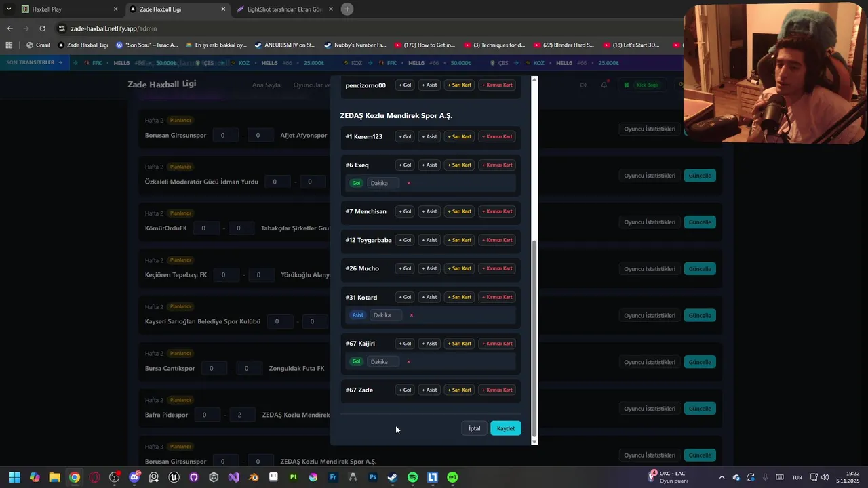Image resolution: width=868 pixels, height=488 pixels.
Task: Close the Haxball Play tab
Action: (115, 9)
